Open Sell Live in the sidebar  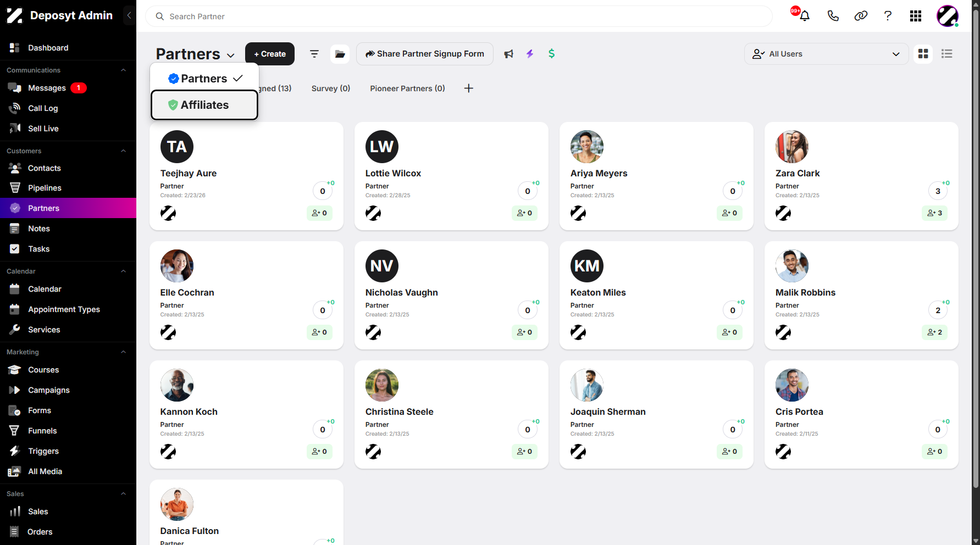click(x=68, y=129)
